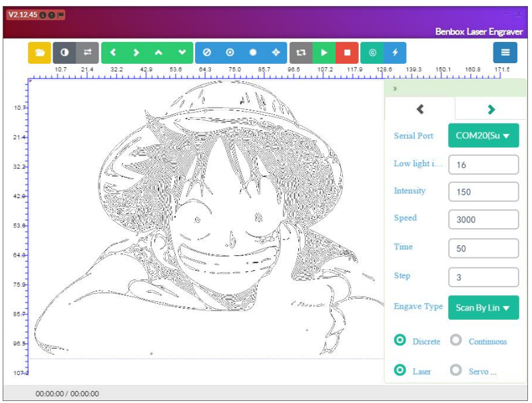Click the blue four-way move icon

pyautogui.click(x=276, y=53)
